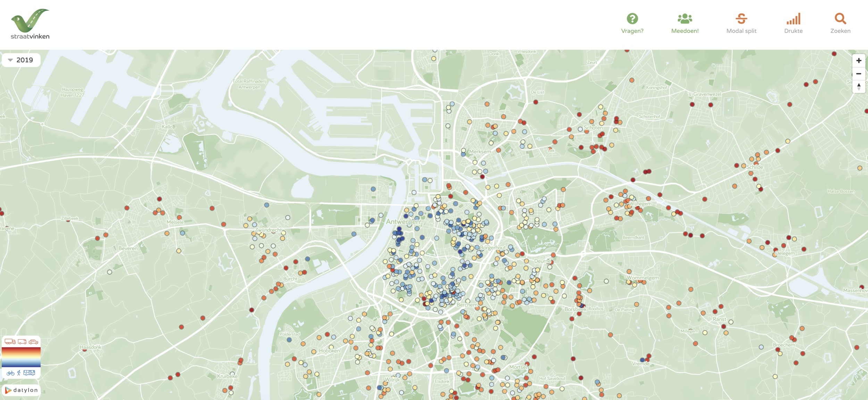Open the Drukte bar chart icon
Image resolution: width=868 pixels, height=400 pixels.
pos(793,19)
